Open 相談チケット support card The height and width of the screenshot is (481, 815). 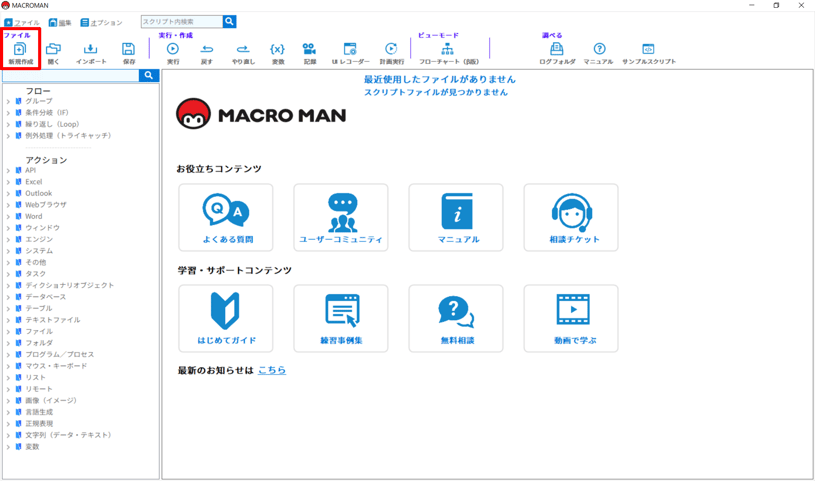571,217
